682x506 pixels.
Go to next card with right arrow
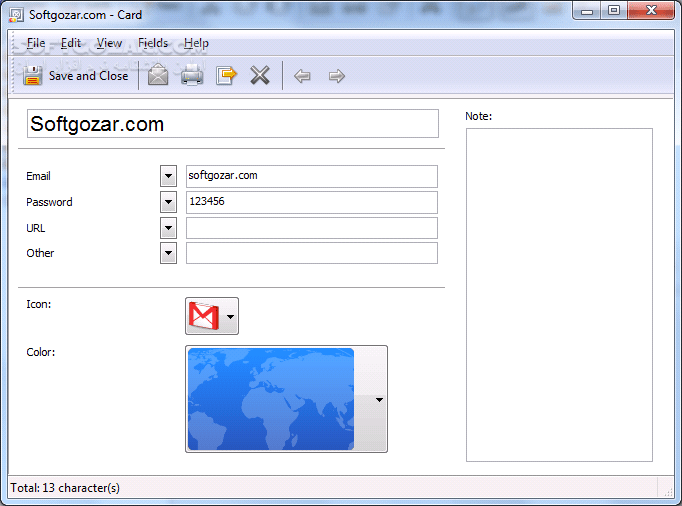pos(337,76)
